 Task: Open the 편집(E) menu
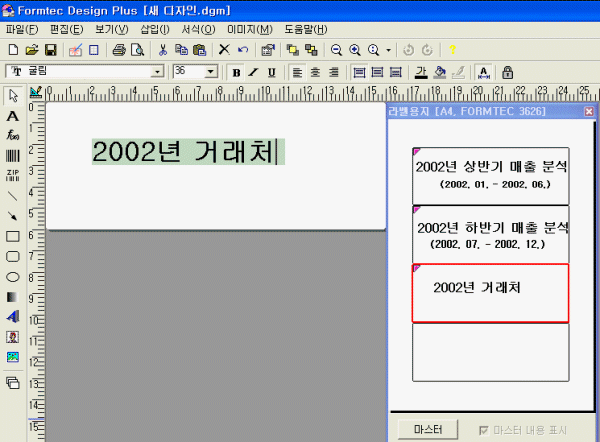(67, 29)
